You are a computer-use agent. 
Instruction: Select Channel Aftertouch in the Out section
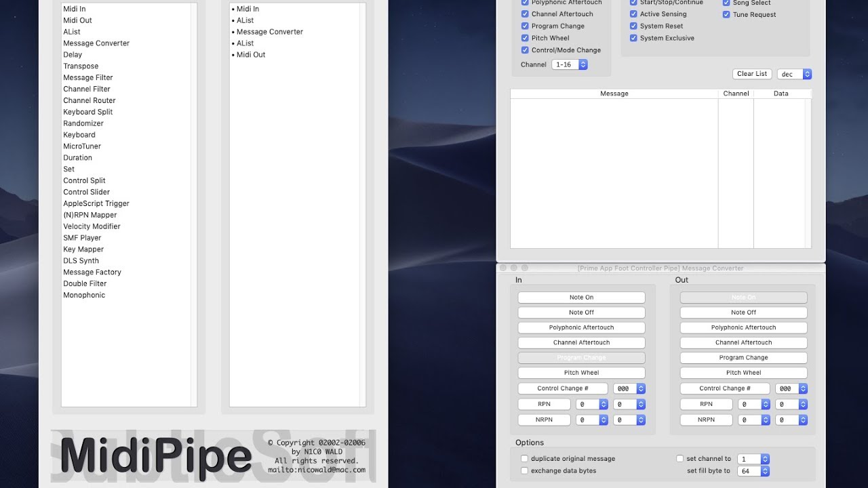pos(743,343)
